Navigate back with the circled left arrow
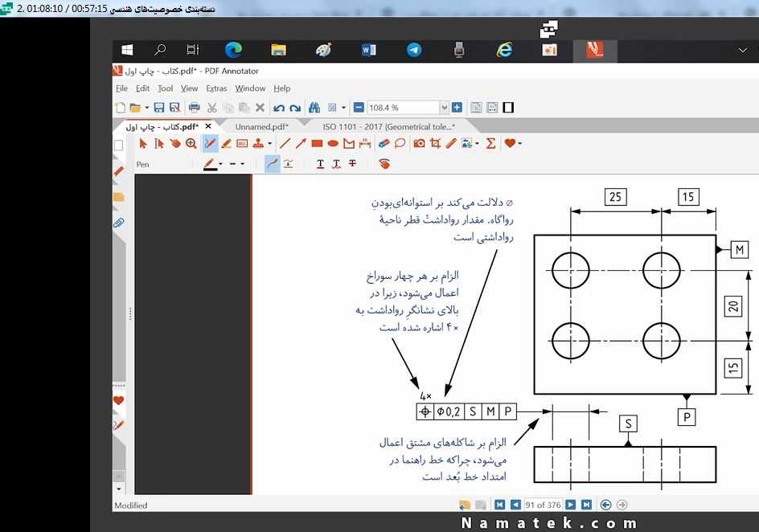759x532 pixels. [x=605, y=505]
